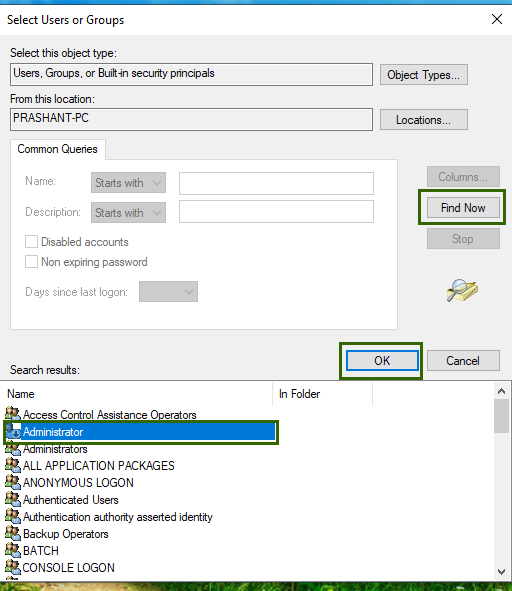The width and height of the screenshot is (512, 591).
Task: Click the Access Control Assistance Operators group icon
Action: click(13, 414)
